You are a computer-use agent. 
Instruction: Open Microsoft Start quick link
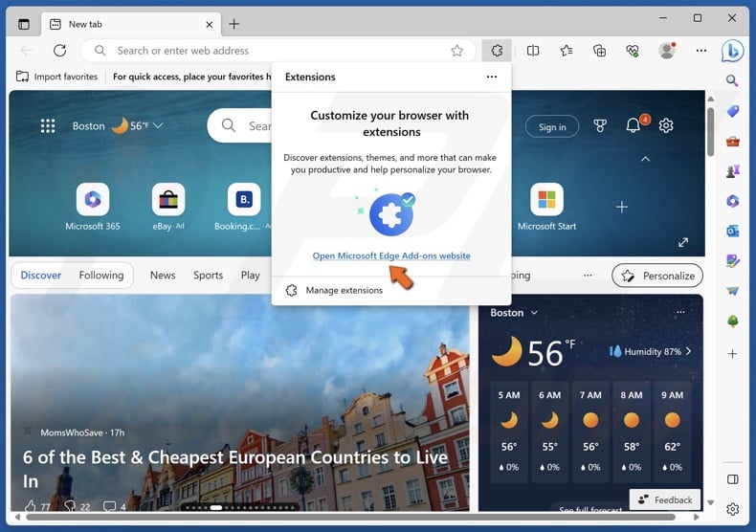[x=546, y=207]
